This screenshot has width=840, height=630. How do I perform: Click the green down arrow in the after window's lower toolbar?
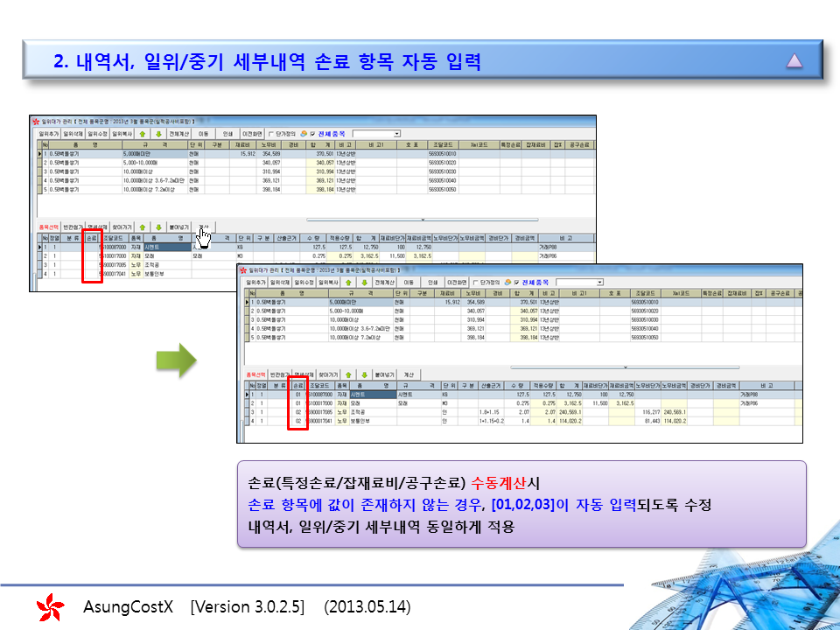365,374
